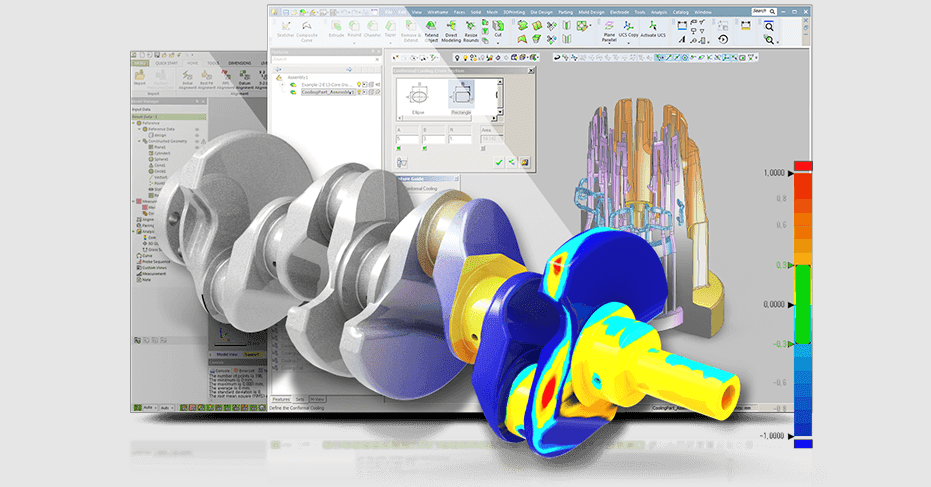Collapse the Reference Data node
This screenshot has width=931, height=487.
tap(140, 129)
